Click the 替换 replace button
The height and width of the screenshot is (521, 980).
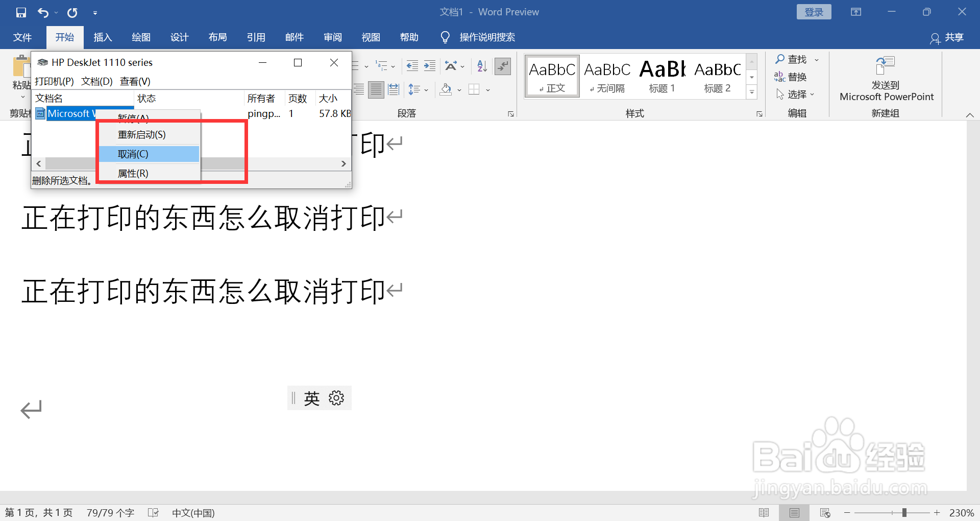pyautogui.click(x=791, y=77)
